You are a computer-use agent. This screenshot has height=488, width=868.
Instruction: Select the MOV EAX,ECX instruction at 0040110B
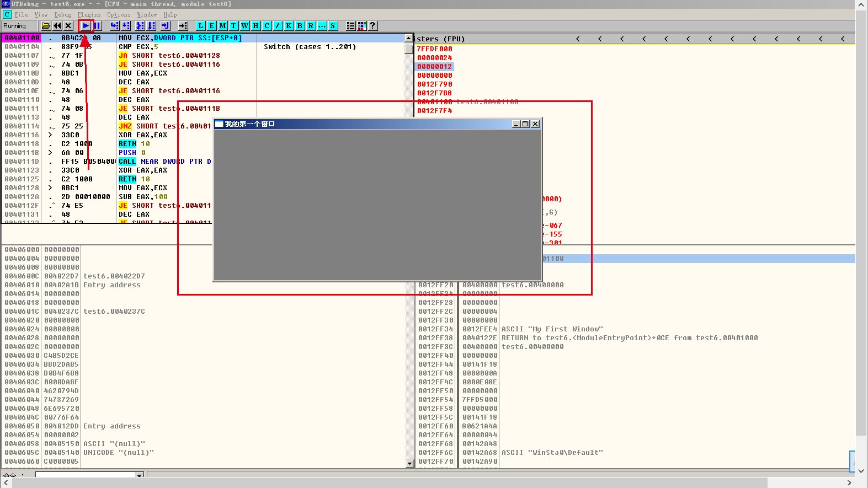(143, 73)
